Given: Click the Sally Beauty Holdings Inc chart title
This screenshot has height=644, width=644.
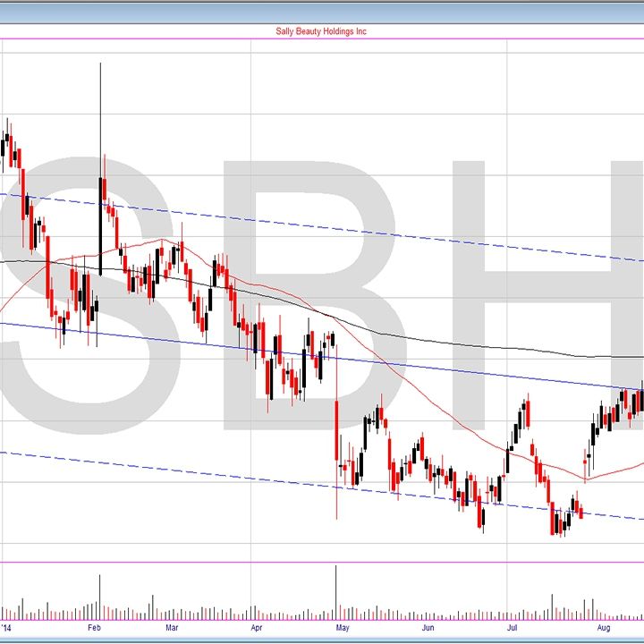Looking at the screenshot, I should tap(321, 31).
